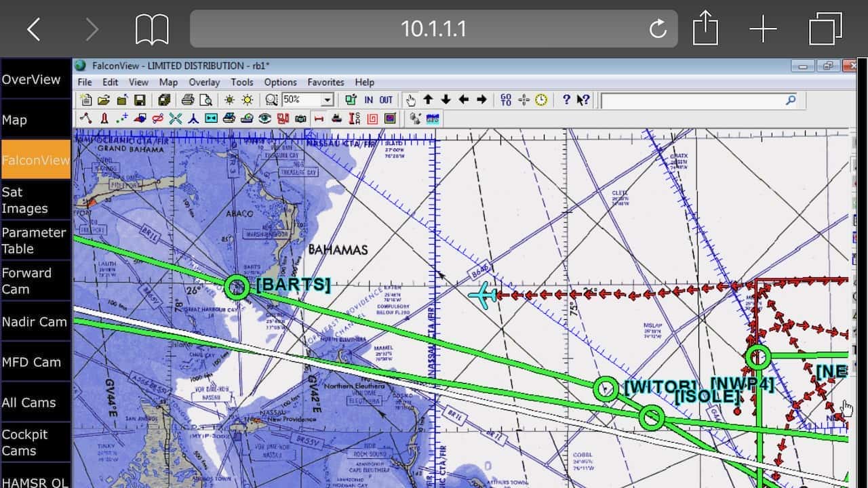Pan map down with the down arrow

click(x=446, y=100)
